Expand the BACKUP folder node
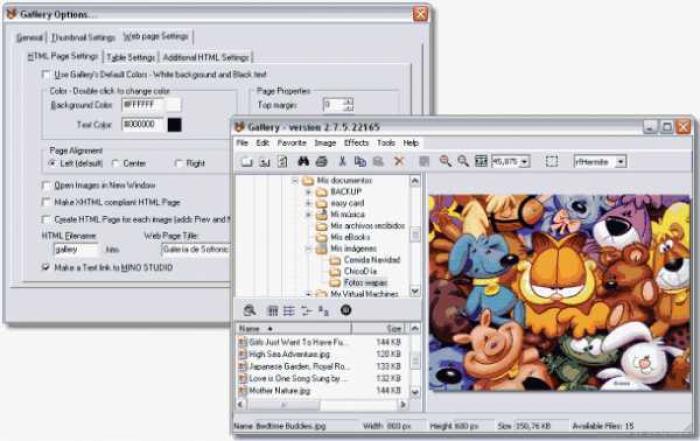This screenshot has height=441, width=700. [x=308, y=192]
